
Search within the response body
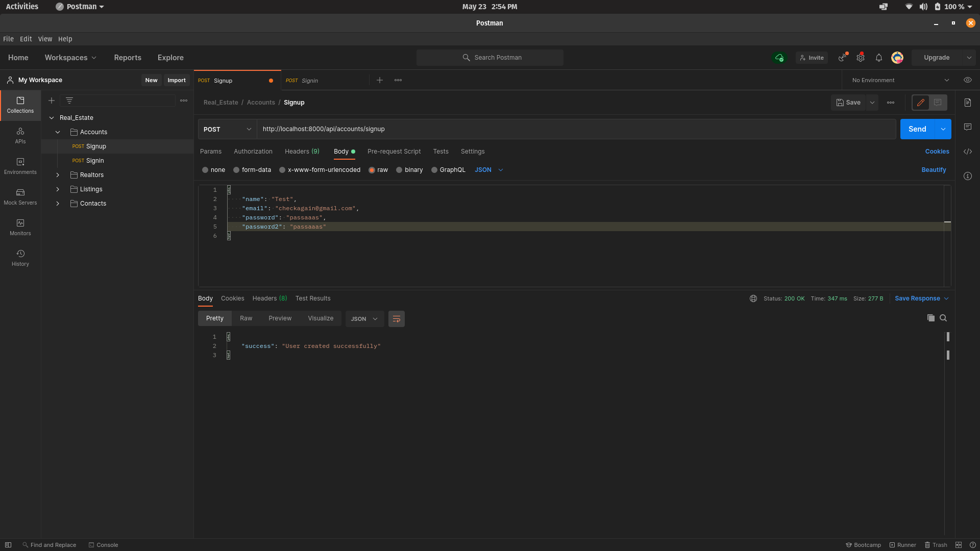tap(943, 318)
